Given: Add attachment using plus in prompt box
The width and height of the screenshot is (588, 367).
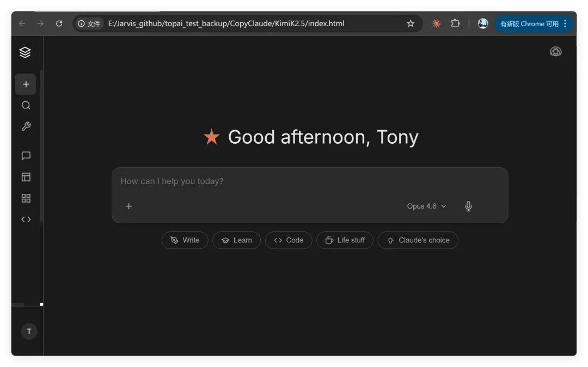Looking at the screenshot, I should coord(129,206).
